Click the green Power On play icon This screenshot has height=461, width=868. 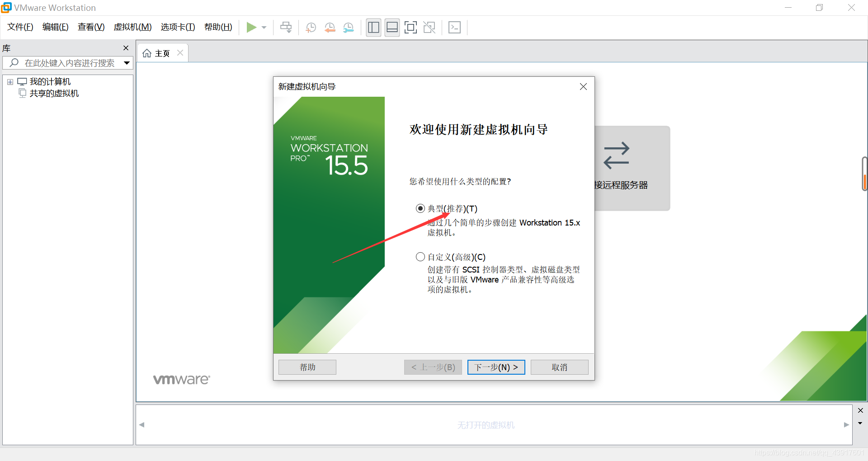coord(251,28)
